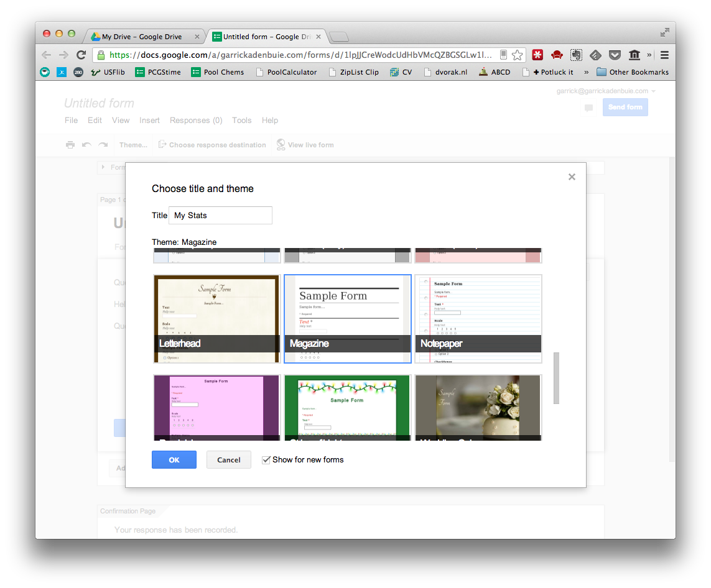Click the teal circle bookmark icon
711x588 pixels.
[45, 72]
